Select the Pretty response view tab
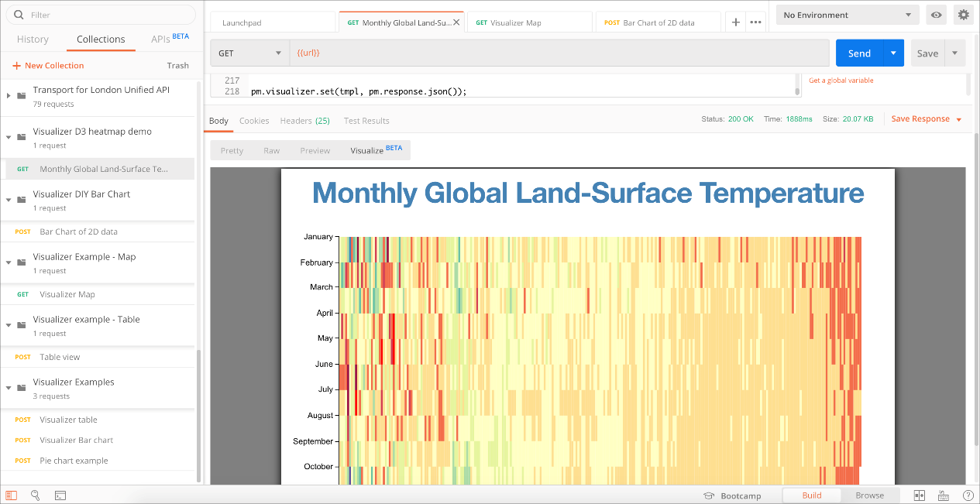The height and width of the screenshot is (504, 980). (232, 151)
